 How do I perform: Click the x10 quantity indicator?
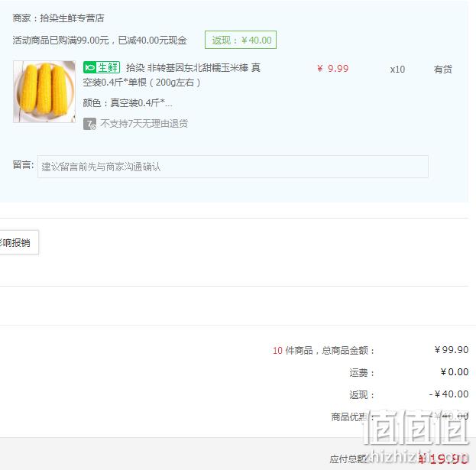tap(397, 70)
